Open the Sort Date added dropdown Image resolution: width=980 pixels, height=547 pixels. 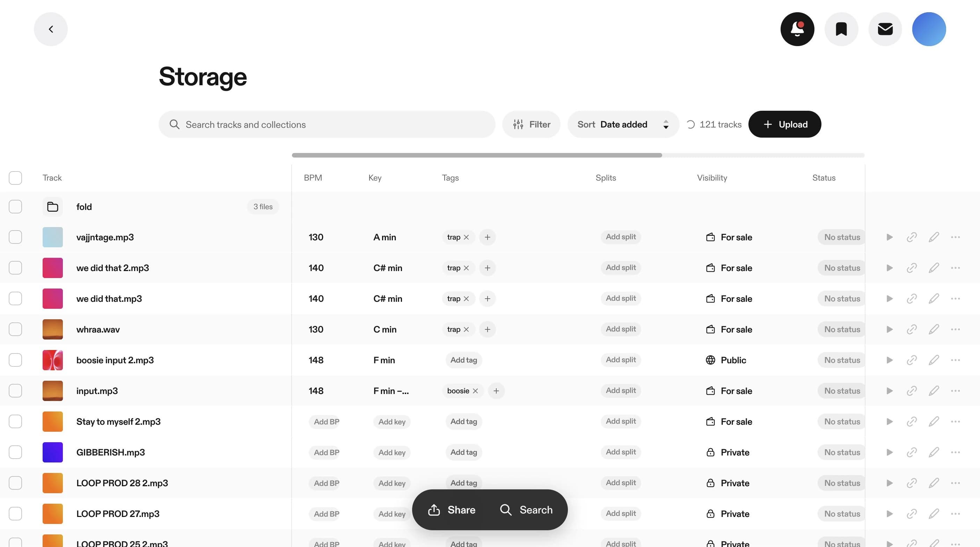pyautogui.click(x=623, y=124)
